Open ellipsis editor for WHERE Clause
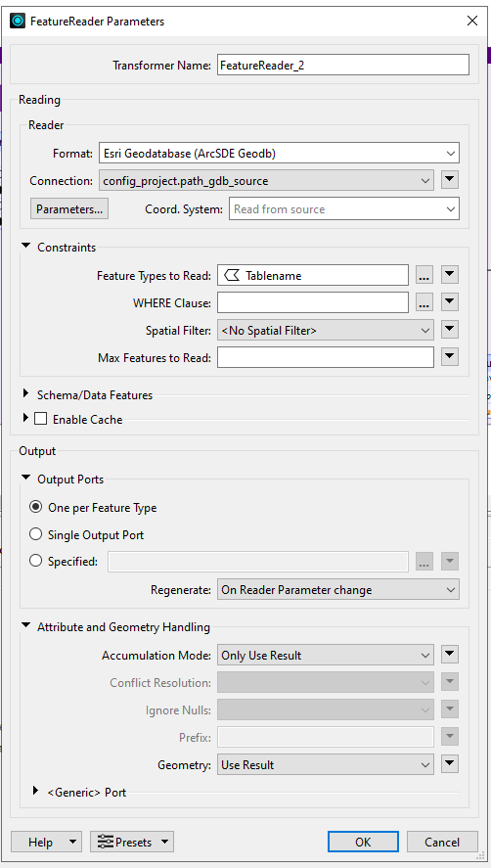 (424, 302)
